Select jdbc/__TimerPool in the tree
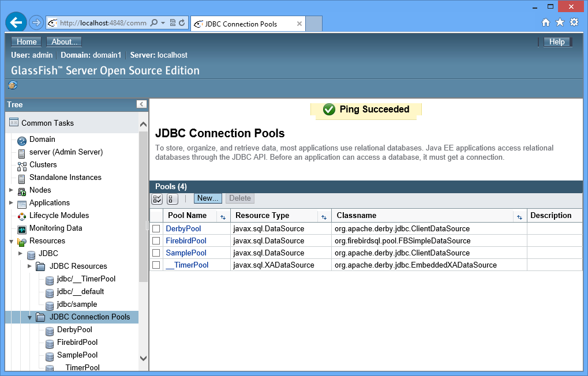 [x=86, y=279]
